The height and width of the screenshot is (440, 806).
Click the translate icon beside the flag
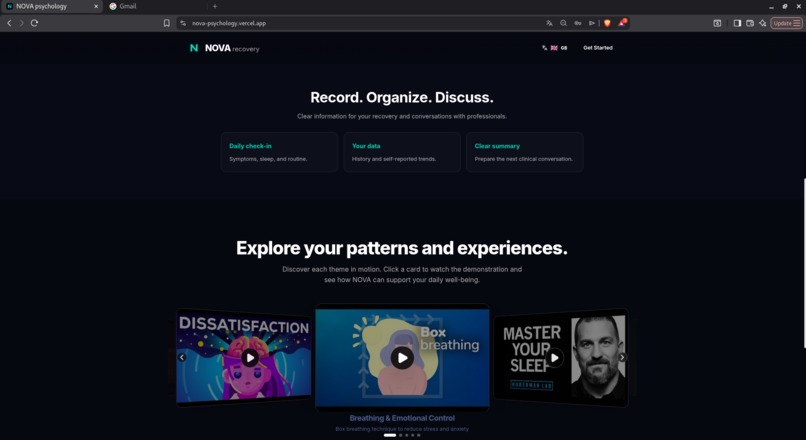click(x=545, y=48)
